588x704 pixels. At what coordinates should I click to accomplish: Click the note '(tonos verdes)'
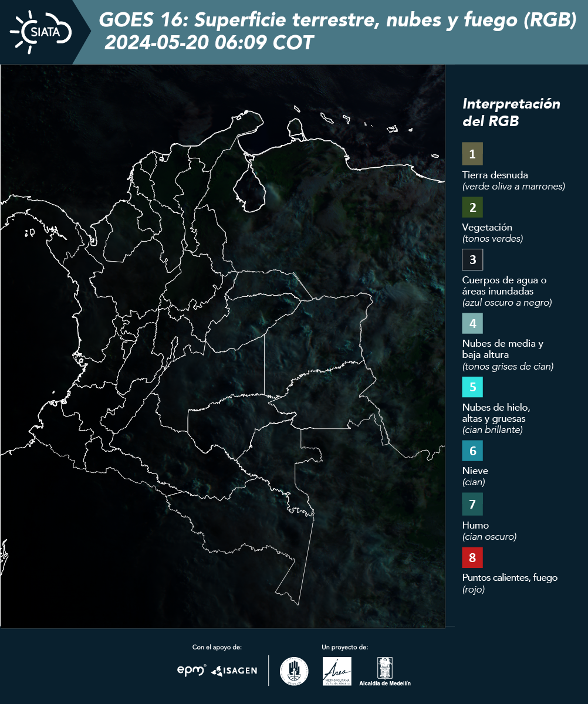492,239
